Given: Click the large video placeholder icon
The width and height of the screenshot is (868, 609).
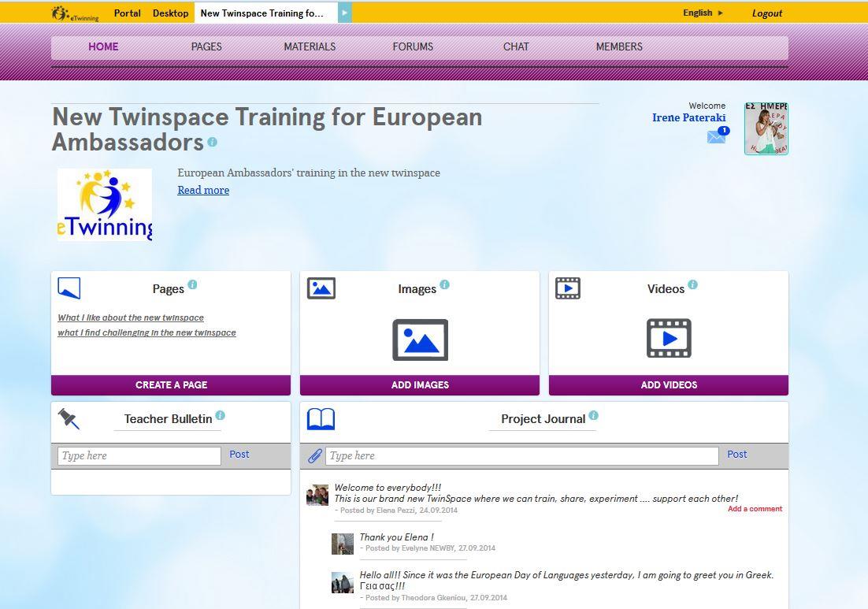Looking at the screenshot, I should [669, 338].
